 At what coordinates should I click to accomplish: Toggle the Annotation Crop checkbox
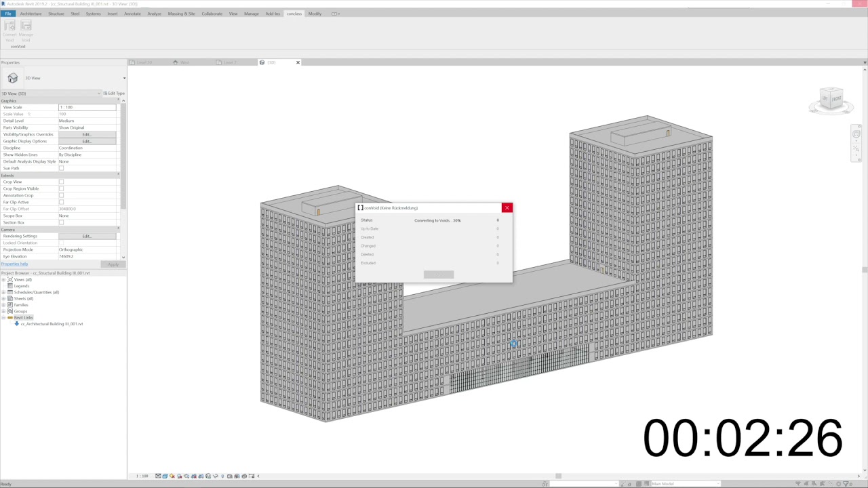[x=61, y=195]
